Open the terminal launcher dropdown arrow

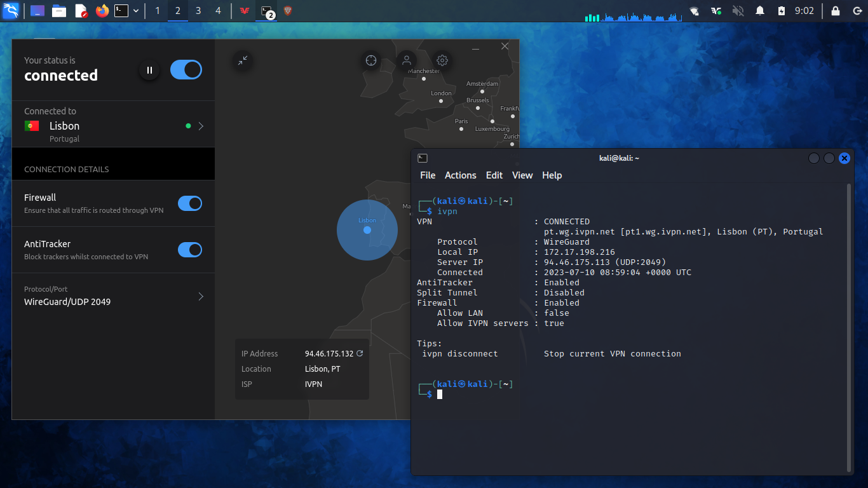click(x=136, y=11)
